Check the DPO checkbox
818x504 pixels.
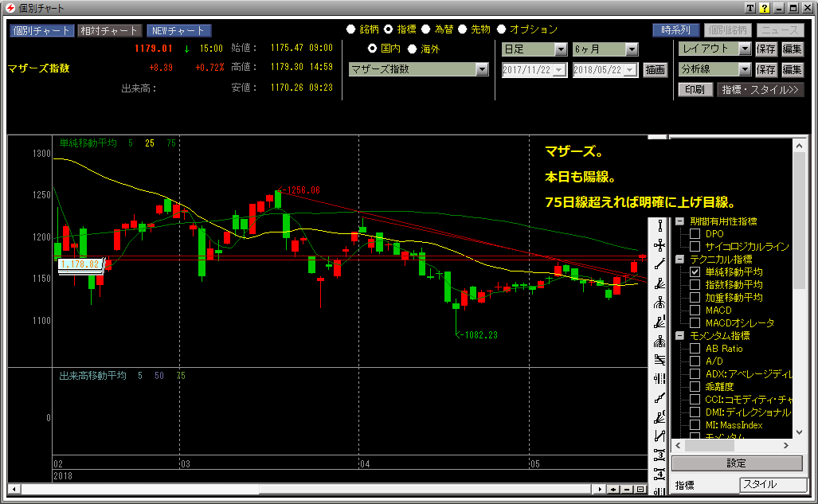coord(695,234)
